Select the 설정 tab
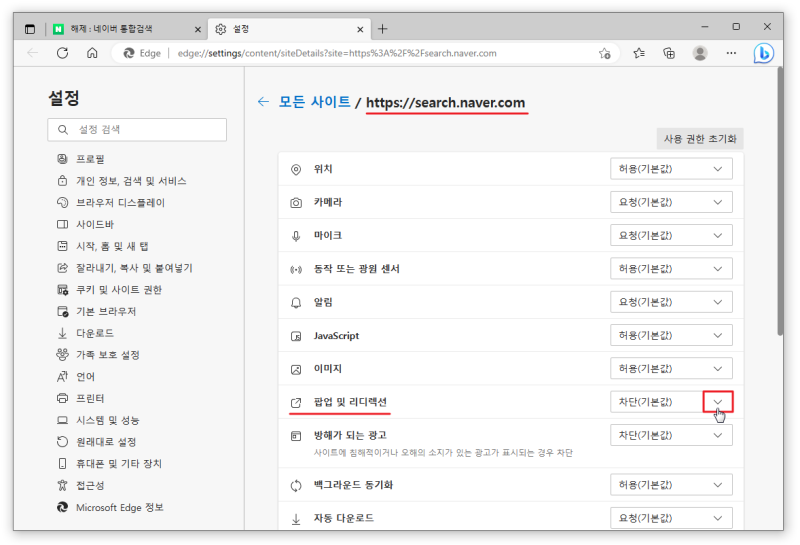 (289, 29)
